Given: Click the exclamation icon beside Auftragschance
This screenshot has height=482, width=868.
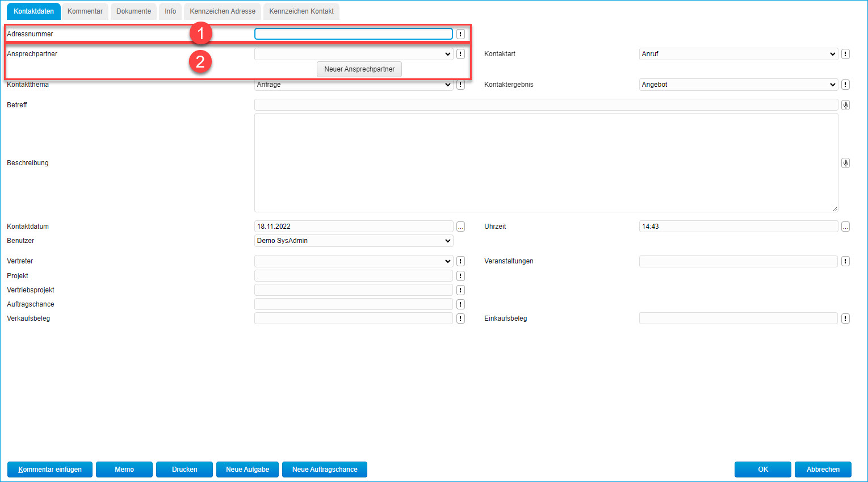Looking at the screenshot, I should 460,304.
